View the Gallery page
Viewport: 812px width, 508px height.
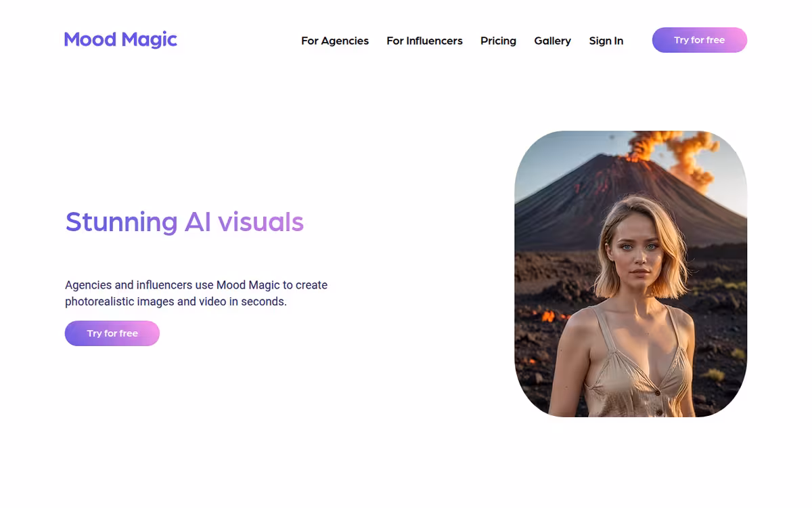[x=552, y=41]
